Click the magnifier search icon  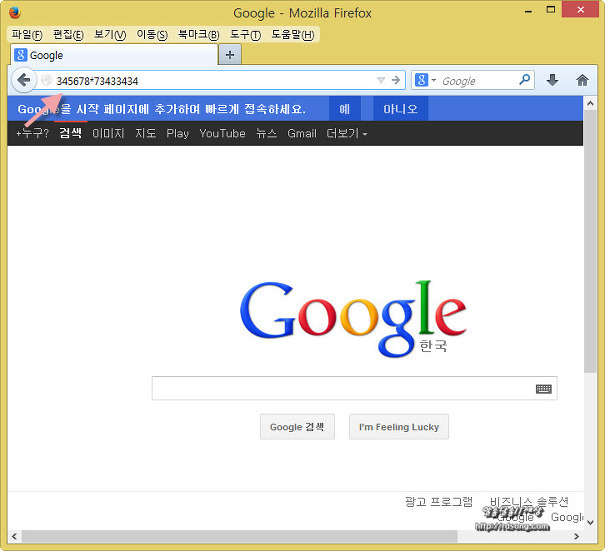pyautogui.click(x=525, y=79)
